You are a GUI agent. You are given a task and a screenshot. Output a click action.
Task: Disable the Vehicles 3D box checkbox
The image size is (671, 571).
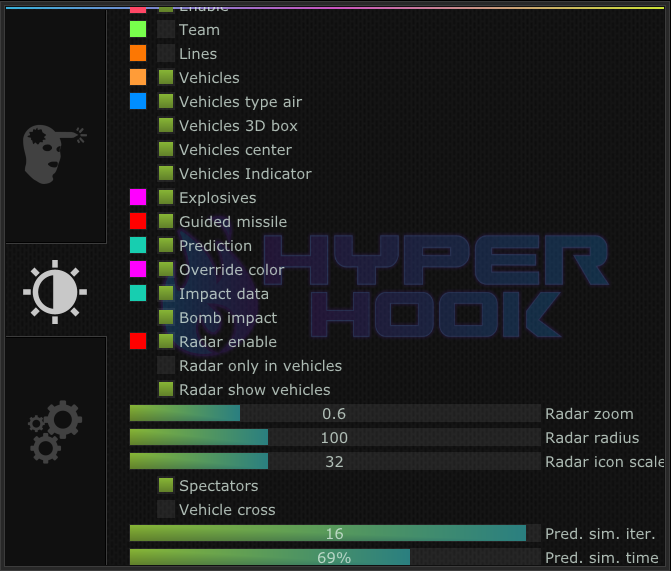[x=166, y=126]
